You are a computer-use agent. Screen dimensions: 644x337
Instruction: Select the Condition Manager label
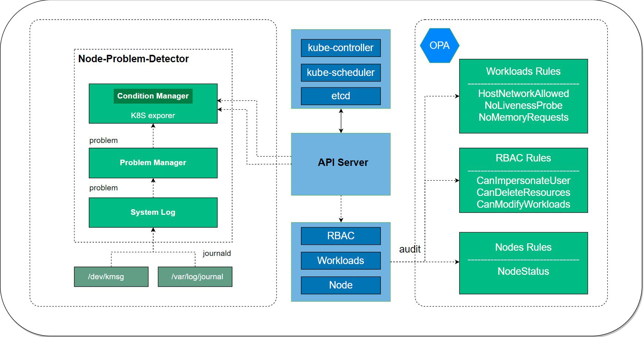tap(153, 96)
